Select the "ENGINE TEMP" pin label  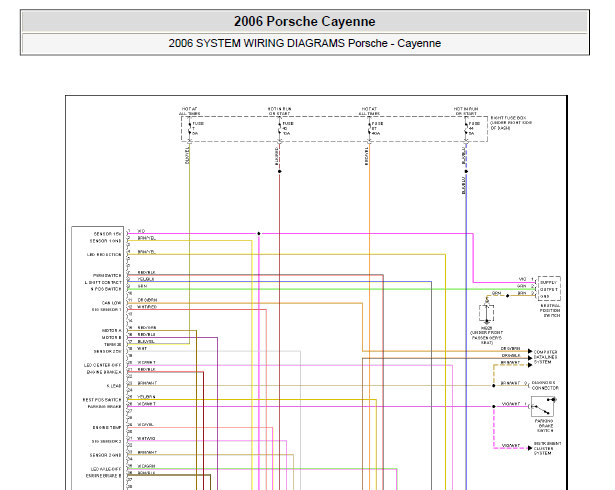pos(107,428)
